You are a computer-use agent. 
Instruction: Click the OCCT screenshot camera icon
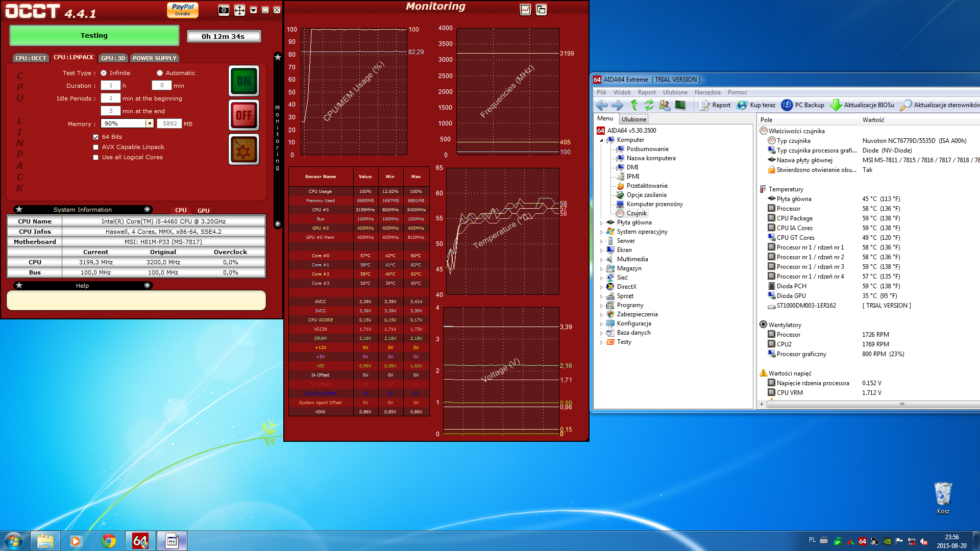[224, 10]
